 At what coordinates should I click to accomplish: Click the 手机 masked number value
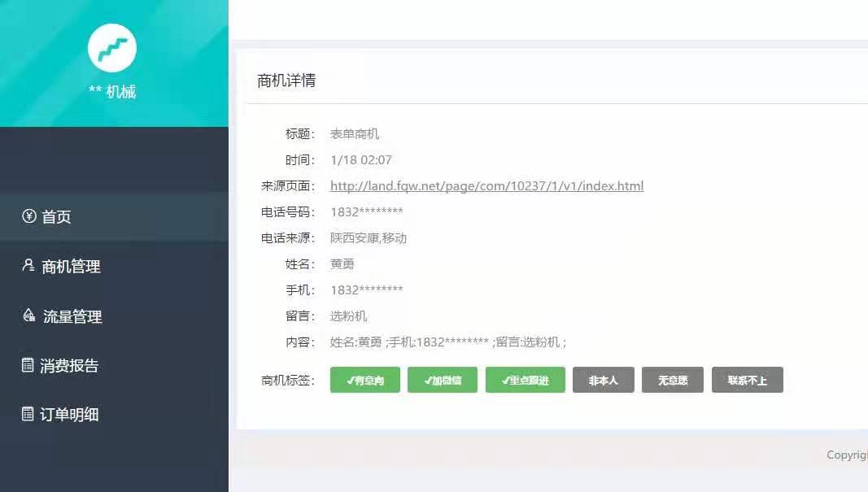click(x=366, y=290)
